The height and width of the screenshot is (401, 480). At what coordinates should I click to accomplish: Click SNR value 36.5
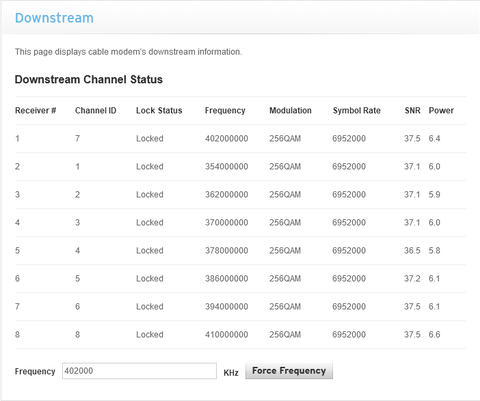[412, 250]
